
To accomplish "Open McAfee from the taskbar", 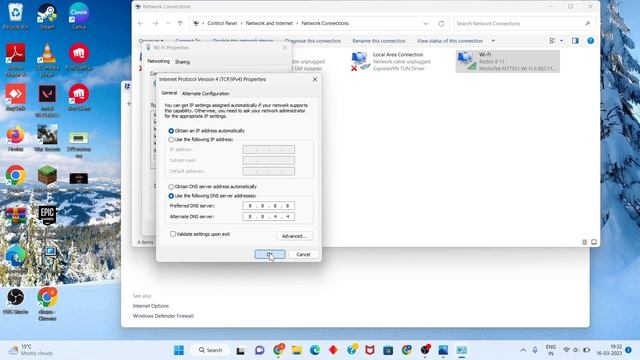I will click(370, 350).
